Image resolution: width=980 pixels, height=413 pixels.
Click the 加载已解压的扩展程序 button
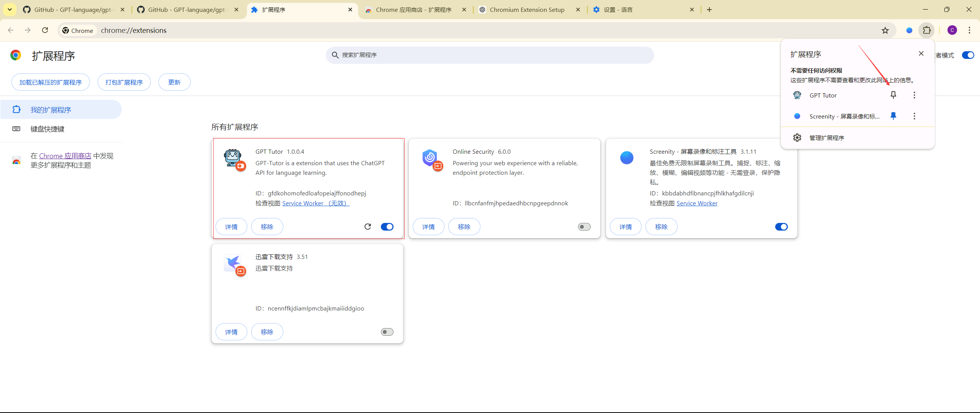point(51,82)
